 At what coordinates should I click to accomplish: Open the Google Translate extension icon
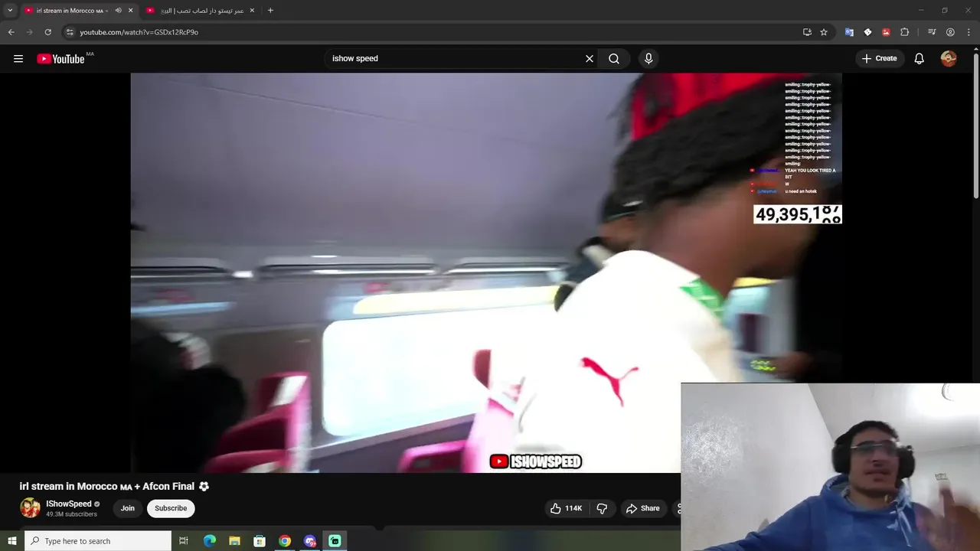coord(849,32)
